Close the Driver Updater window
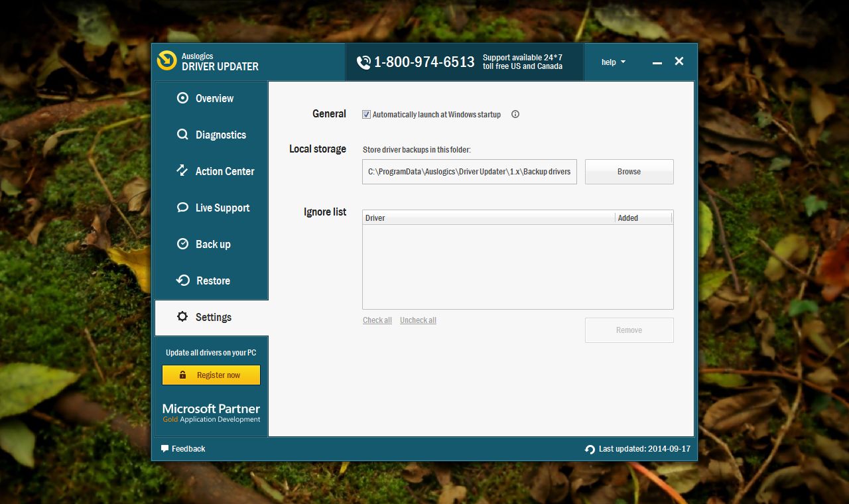The height and width of the screenshot is (504, 849). pyautogui.click(x=679, y=61)
